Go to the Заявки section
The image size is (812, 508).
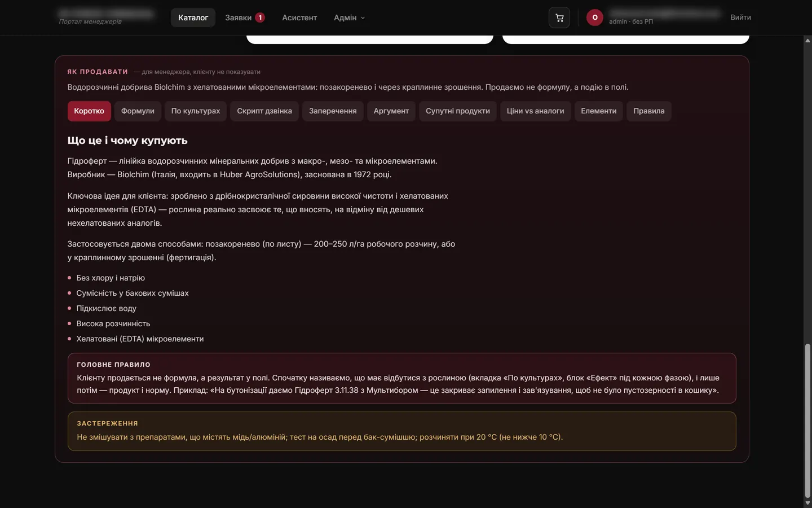click(238, 17)
